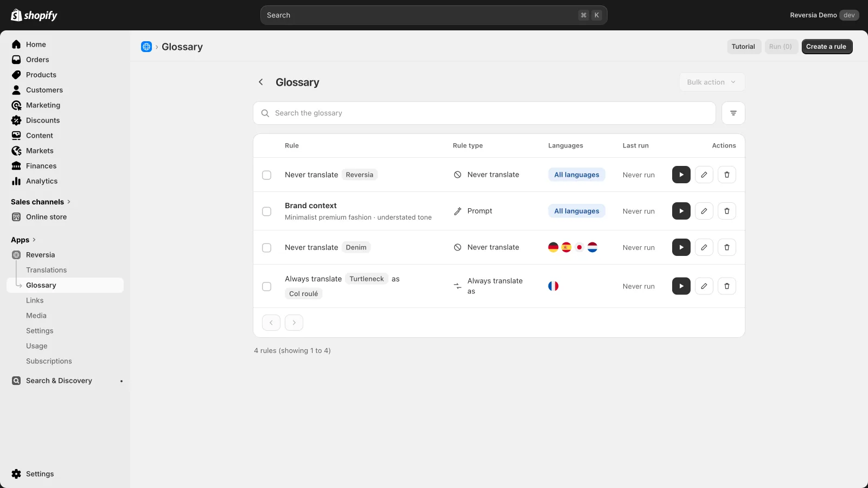Open the Settings gear icon at bottom

pos(16,474)
